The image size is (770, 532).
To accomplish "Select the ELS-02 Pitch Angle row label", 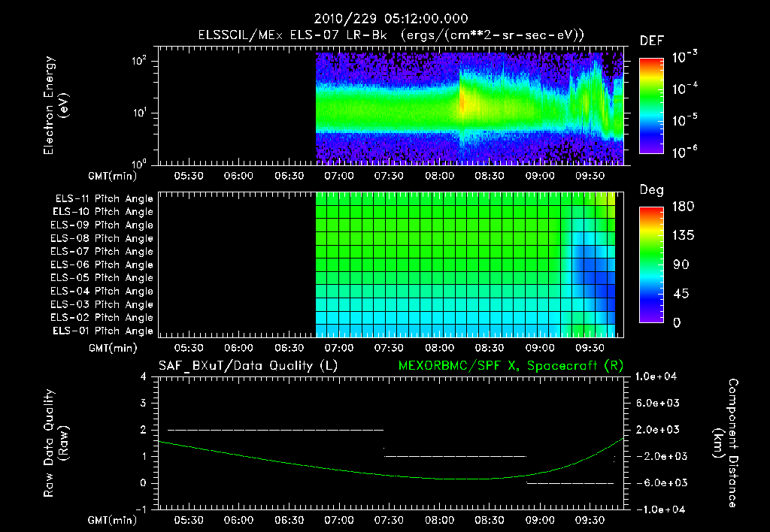I will [102, 318].
